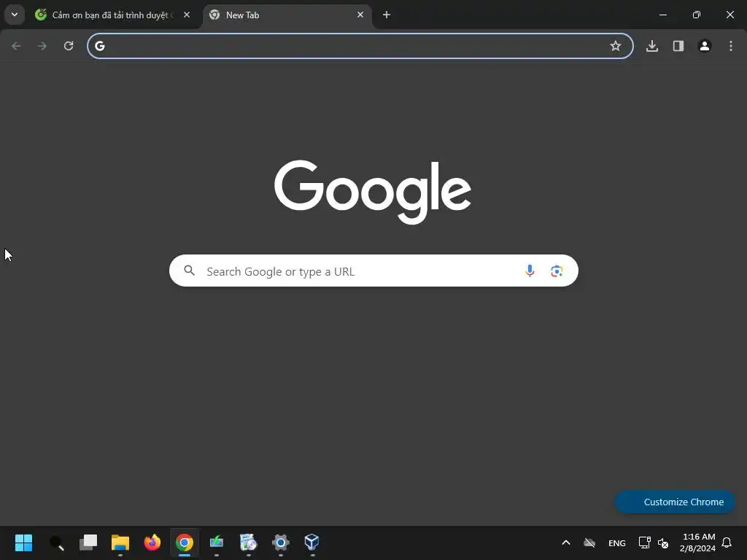This screenshot has width=747, height=560.
Task: Open notifications bell icon
Action: 727,542
